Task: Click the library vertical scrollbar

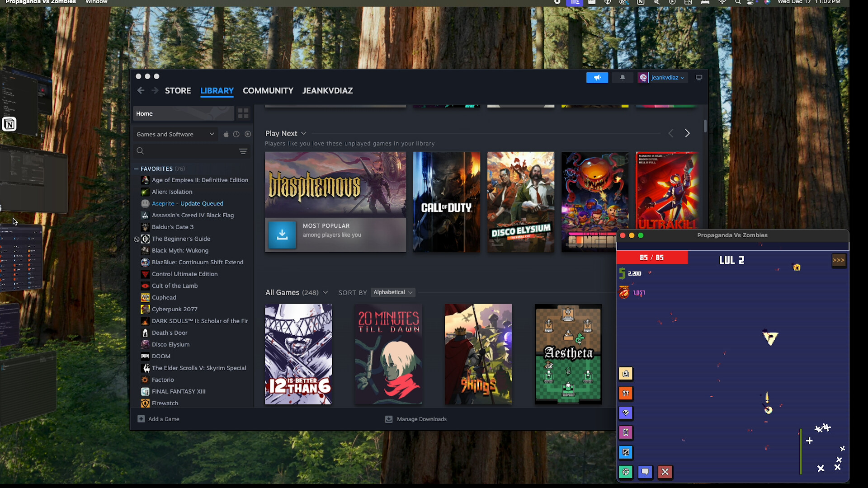Action: (705, 127)
